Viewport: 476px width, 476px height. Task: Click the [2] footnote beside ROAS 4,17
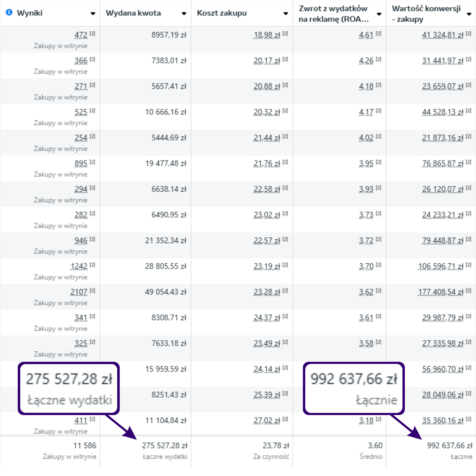(378, 111)
